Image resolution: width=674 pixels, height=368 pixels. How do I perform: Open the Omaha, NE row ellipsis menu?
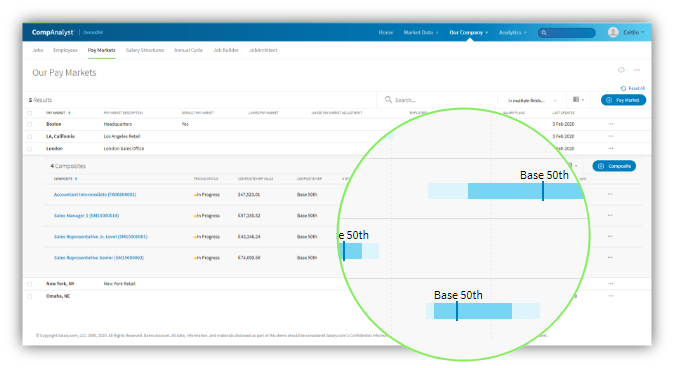pos(610,296)
